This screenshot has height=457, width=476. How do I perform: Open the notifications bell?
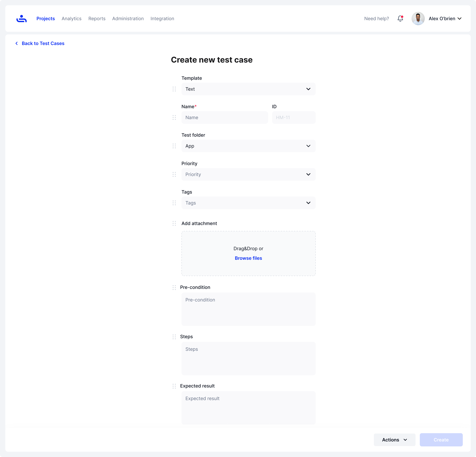[x=400, y=19]
